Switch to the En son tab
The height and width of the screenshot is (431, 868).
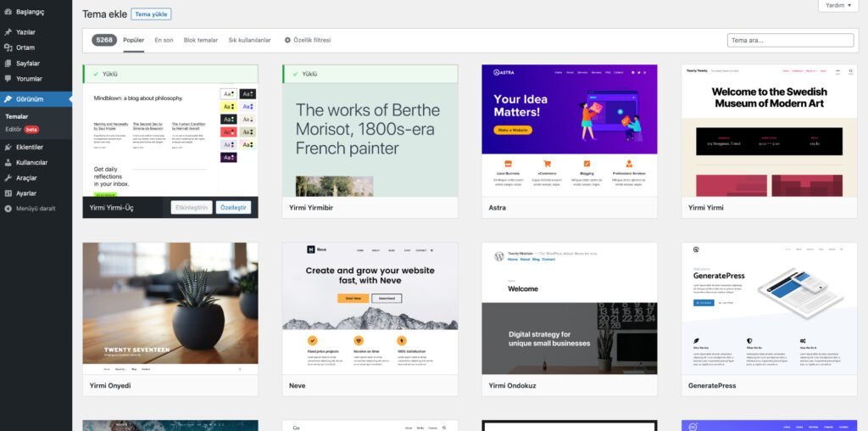(x=164, y=41)
